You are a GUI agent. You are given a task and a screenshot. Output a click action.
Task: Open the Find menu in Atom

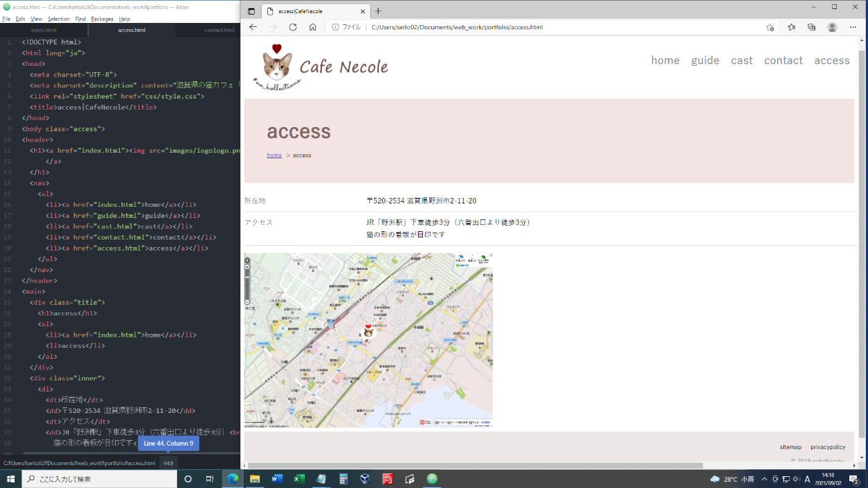[81, 19]
